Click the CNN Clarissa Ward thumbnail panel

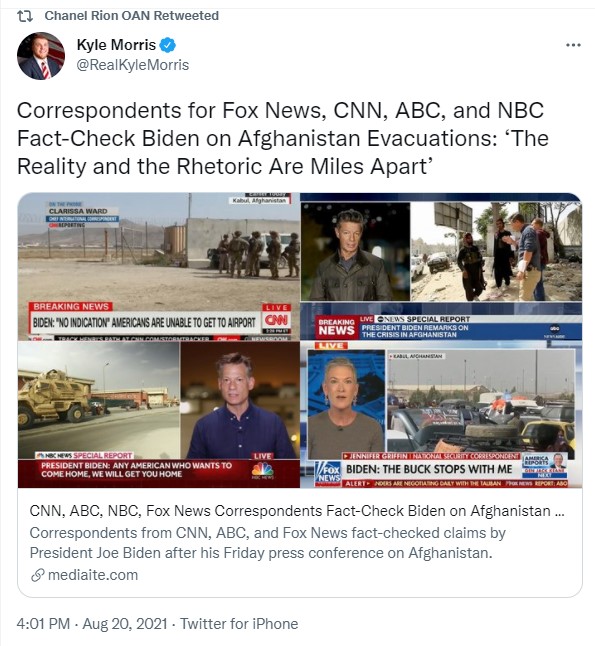159,267
